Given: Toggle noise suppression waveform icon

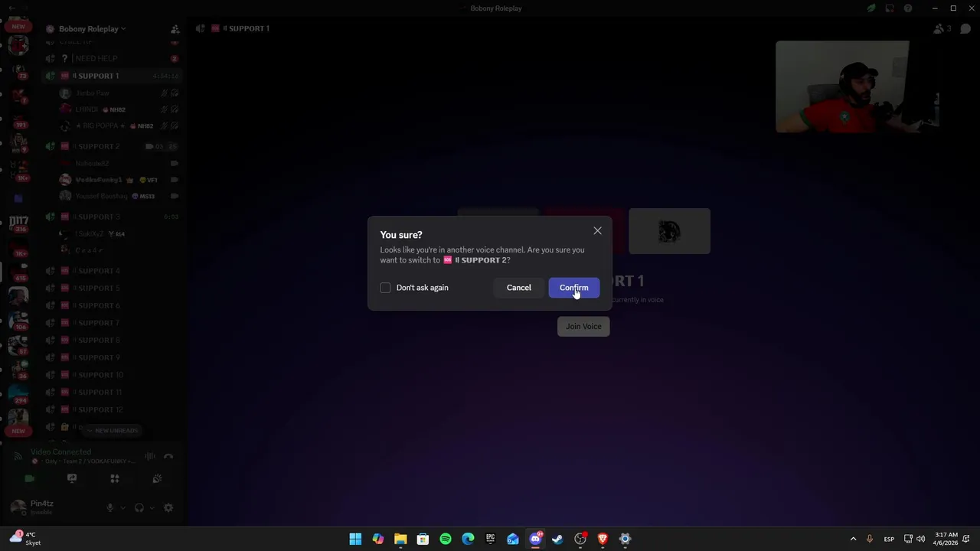Looking at the screenshot, I should click(x=150, y=457).
